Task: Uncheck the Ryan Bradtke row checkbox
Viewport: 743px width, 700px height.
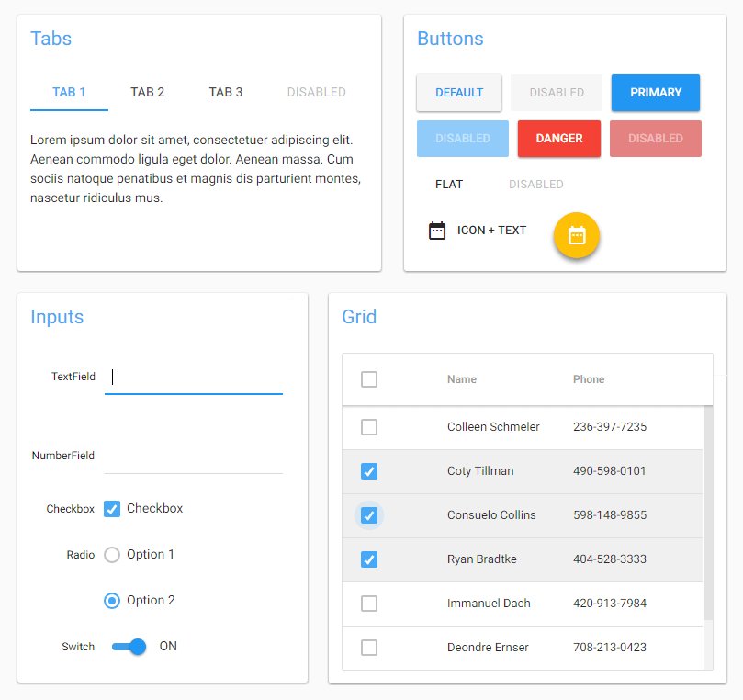Action: coord(369,559)
